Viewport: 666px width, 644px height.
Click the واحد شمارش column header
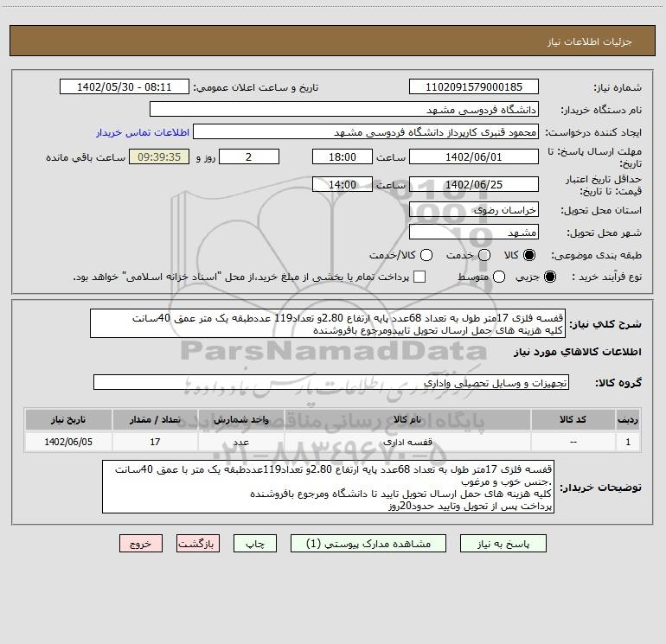coord(240,419)
